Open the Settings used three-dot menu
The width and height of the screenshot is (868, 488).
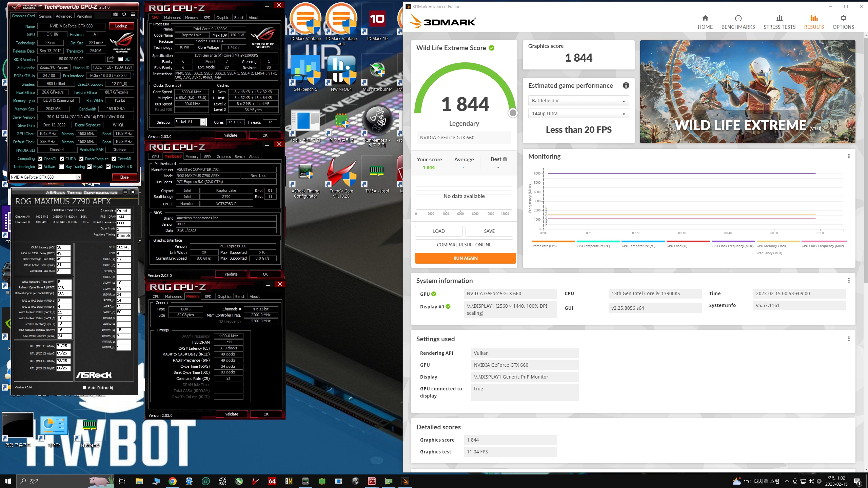click(x=849, y=339)
